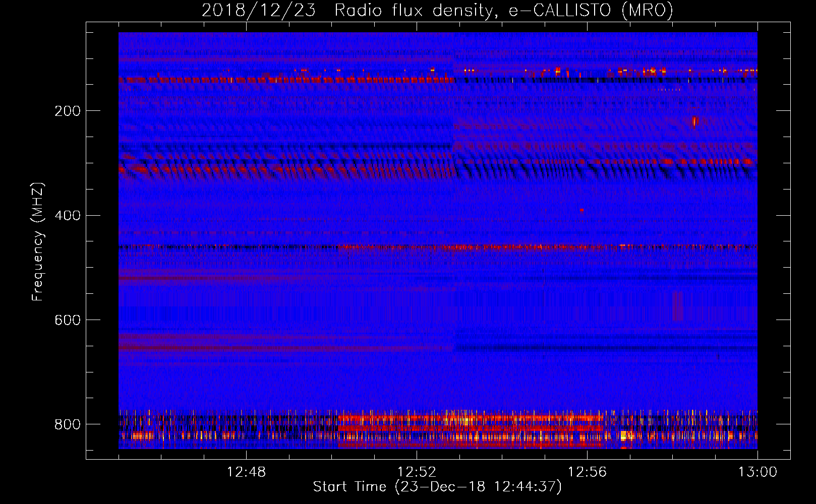Click the 13:00 time tick label

[x=758, y=472]
